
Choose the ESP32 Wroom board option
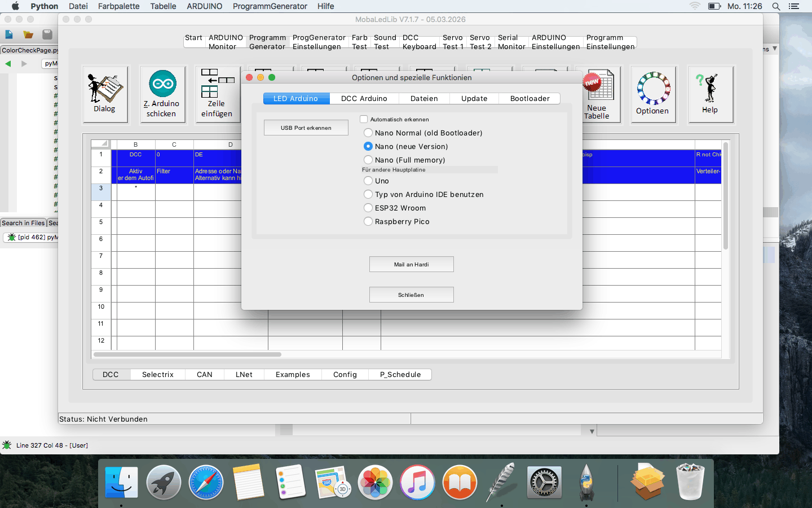click(368, 208)
